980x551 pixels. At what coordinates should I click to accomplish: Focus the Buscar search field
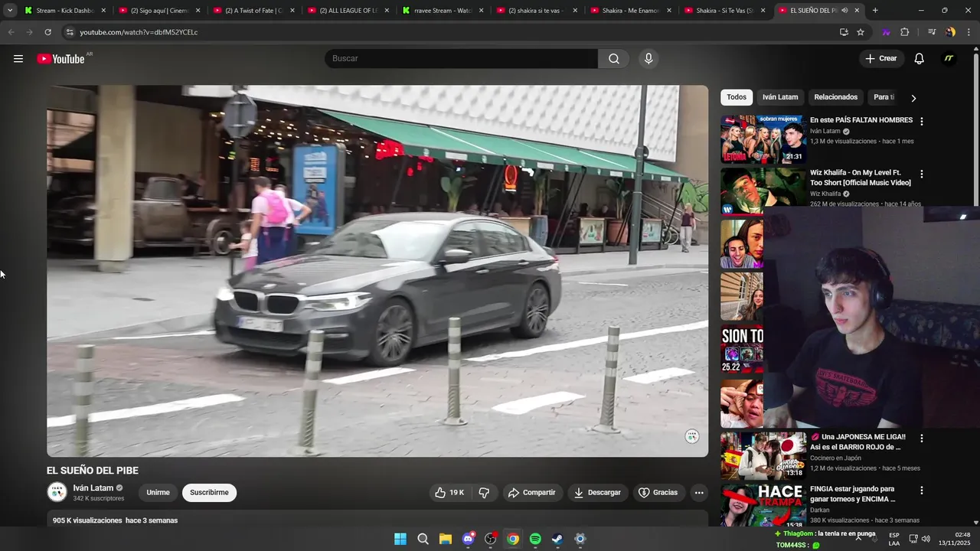(x=462, y=59)
